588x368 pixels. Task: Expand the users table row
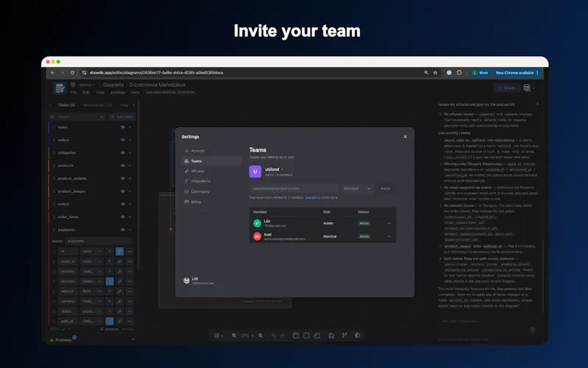tap(130, 127)
